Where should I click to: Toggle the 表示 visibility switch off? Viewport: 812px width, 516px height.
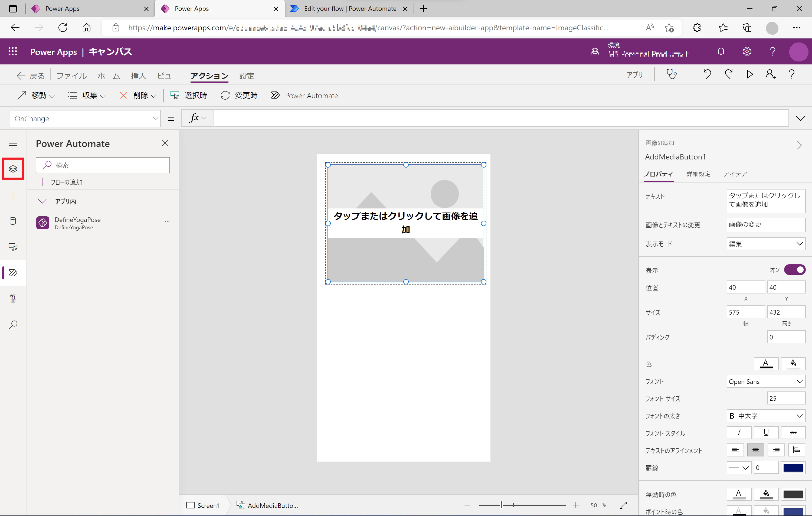click(x=794, y=270)
